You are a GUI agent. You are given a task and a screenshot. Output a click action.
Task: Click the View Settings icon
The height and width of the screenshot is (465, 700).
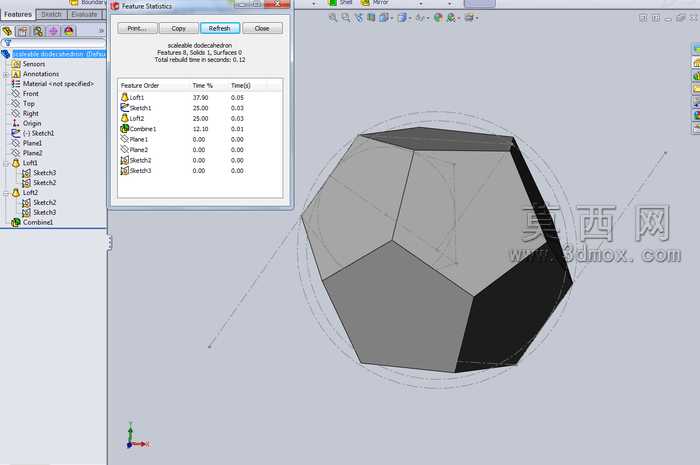click(x=469, y=17)
